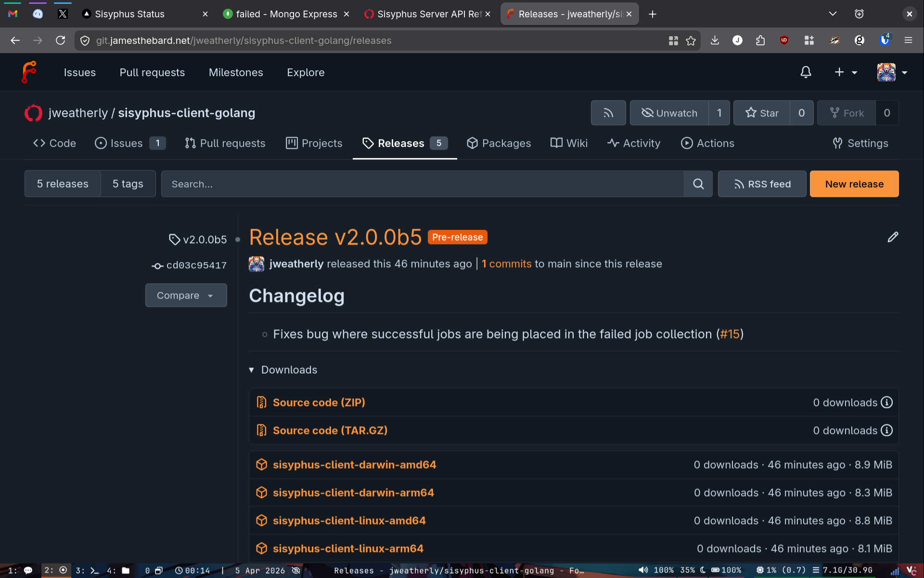924x578 pixels.
Task: Click the New release button
Action: (854, 184)
